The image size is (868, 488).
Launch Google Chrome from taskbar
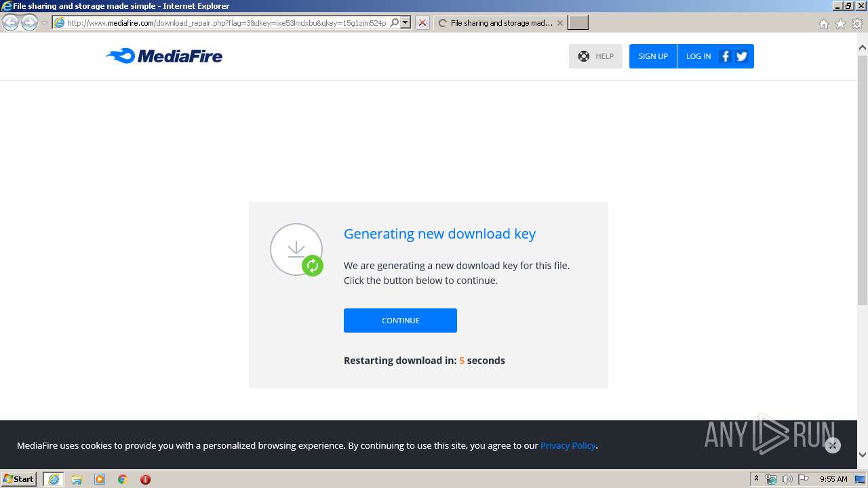pos(123,479)
